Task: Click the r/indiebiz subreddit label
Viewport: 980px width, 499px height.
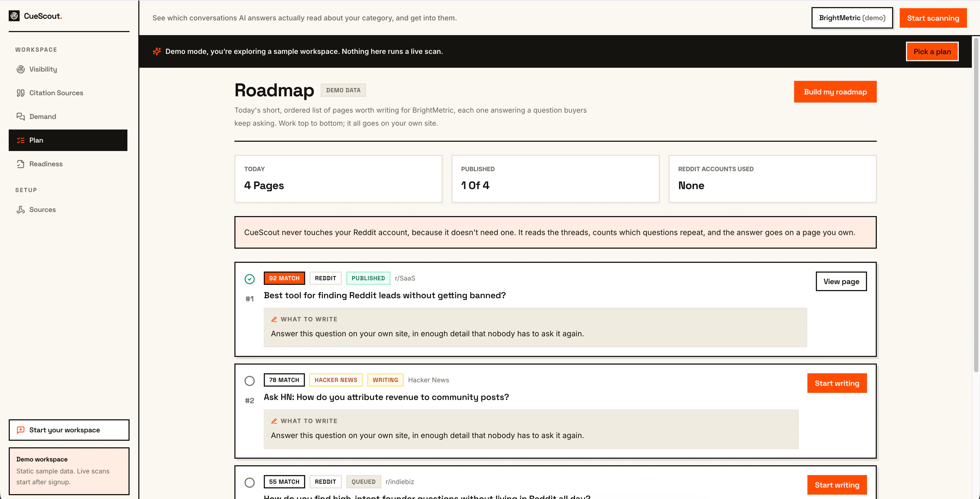Action: tap(399, 482)
